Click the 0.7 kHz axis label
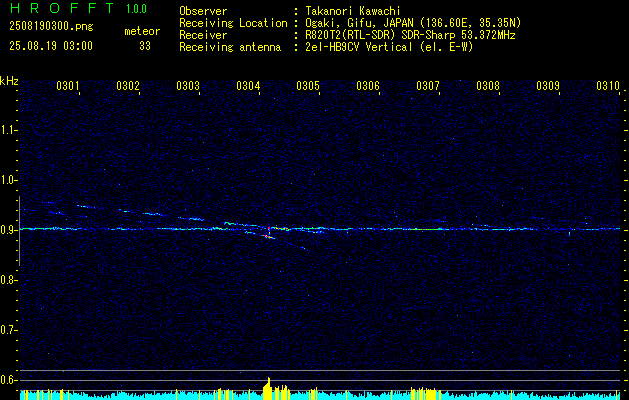 8,330
